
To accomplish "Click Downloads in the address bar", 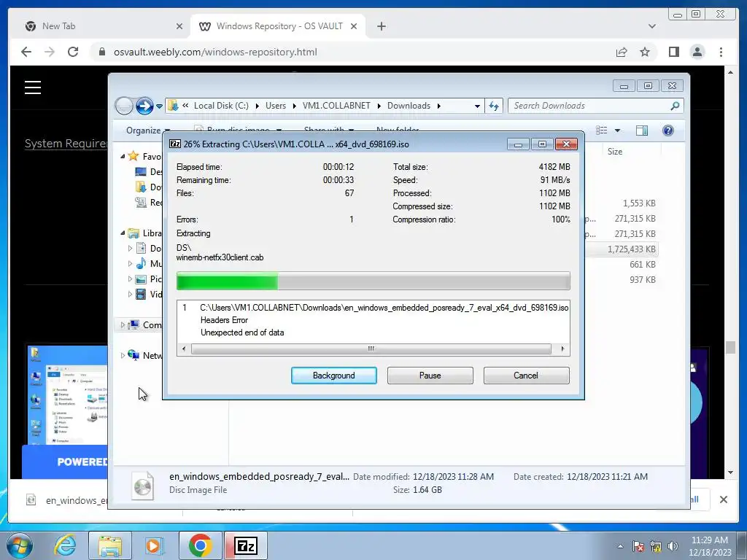I will click(409, 106).
